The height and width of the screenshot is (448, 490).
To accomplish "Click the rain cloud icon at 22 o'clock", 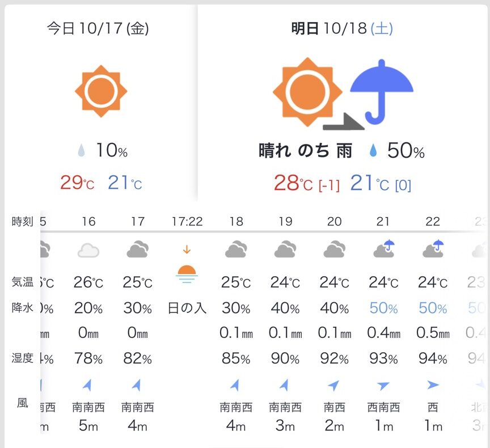I will tap(433, 249).
